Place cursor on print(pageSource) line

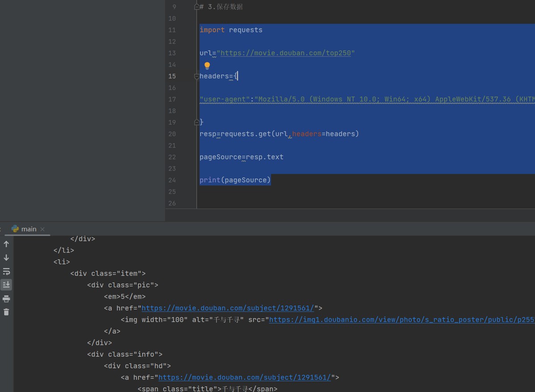235,180
